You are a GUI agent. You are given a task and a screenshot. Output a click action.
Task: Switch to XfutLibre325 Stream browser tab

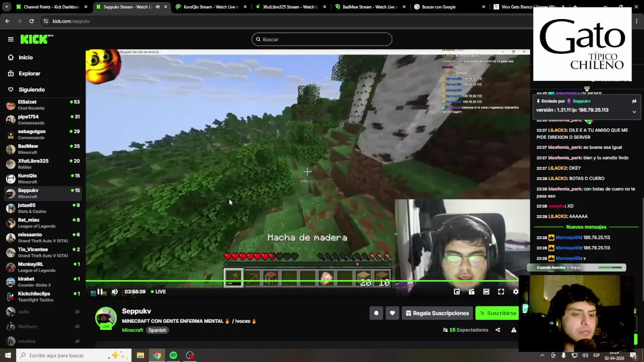pyautogui.click(x=290, y=7)
